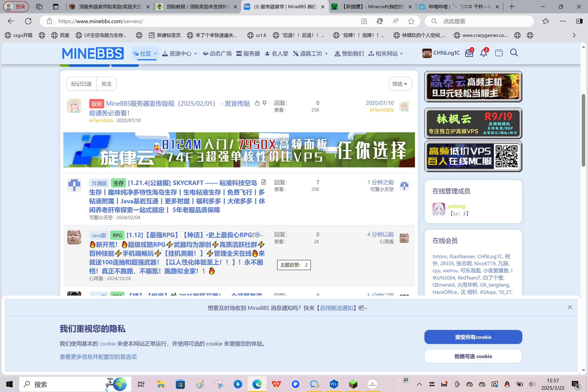Image resolution: width=588 pixels, height=392 pixels.
Task: Click the page vertical scrollbar thumb
Action: tap(583, 130)
